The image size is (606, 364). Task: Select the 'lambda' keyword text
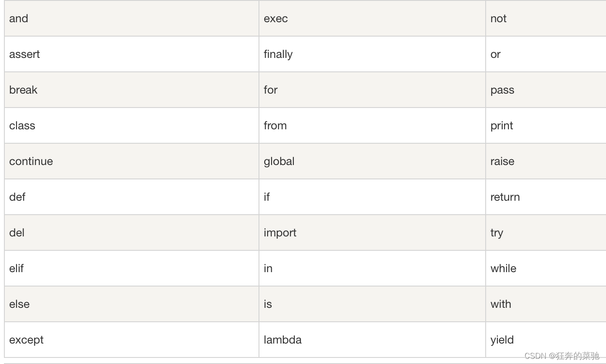click(x=283, y=340)
